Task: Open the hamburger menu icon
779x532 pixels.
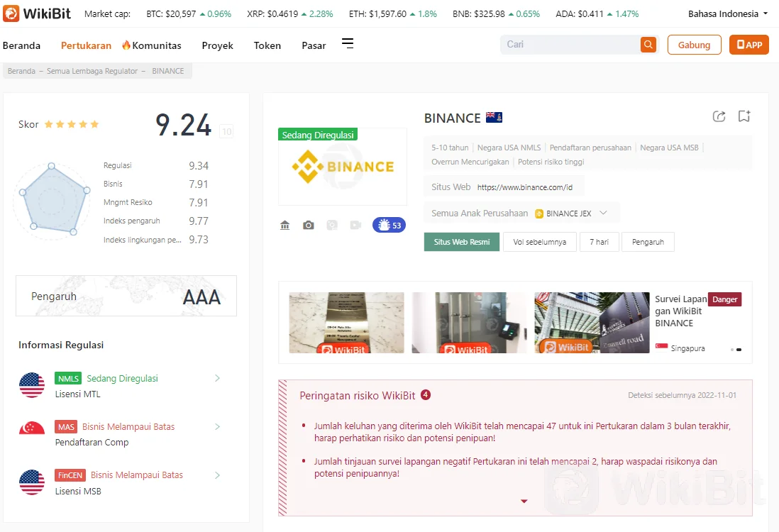Action: click(348, 44)
